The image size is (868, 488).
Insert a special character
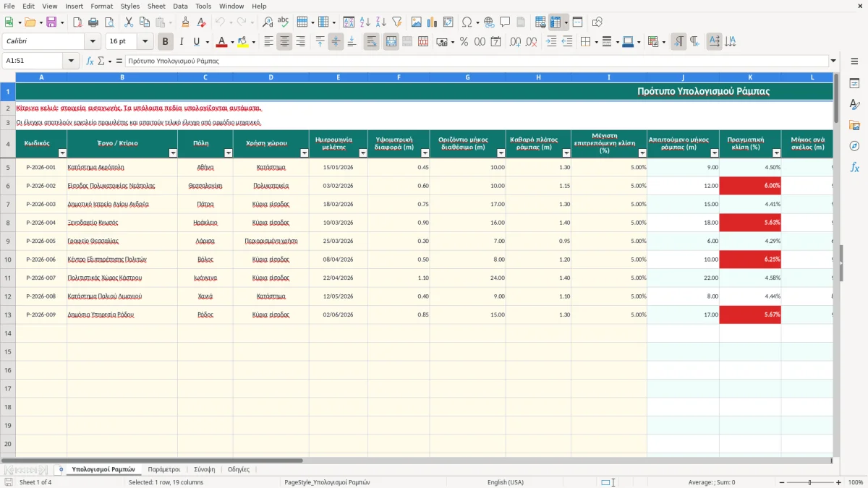(467, 22)
